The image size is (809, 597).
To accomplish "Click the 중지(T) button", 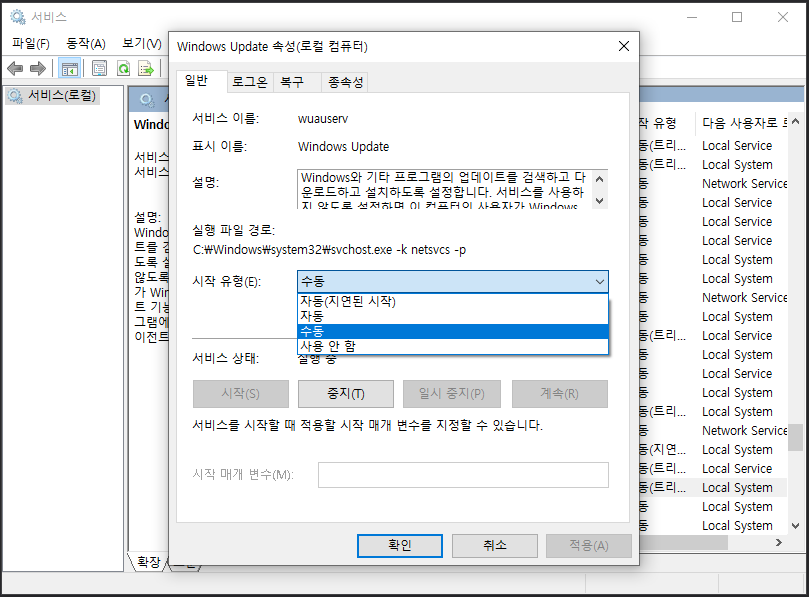I will [346, 394].
